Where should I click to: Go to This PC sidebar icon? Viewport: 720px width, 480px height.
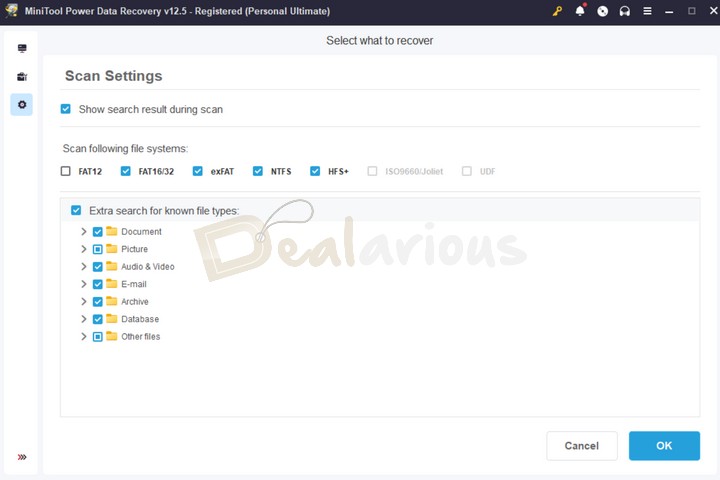click(22, 48)
